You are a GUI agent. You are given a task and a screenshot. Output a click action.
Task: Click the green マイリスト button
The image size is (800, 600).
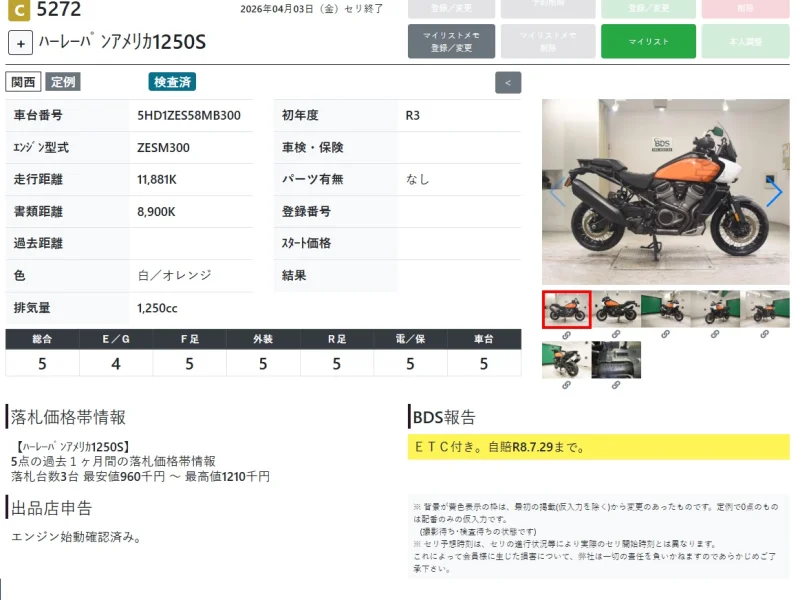click(x=648, y=41)
